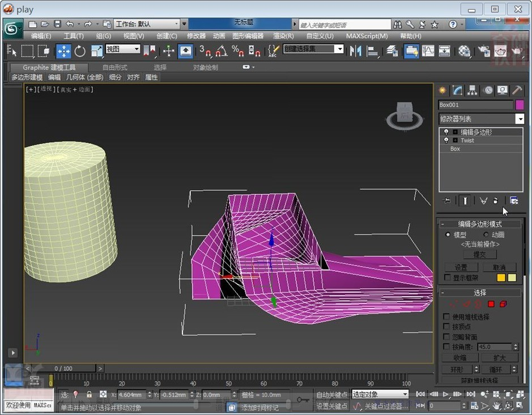Click the Pin Stack icon
The image size is (532, 415).
pos(448,200)
